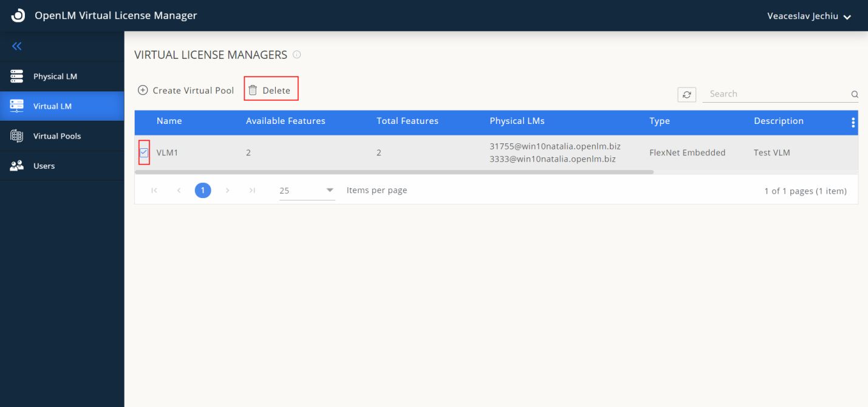Open Users section in sidebar
This screenshot has height=407, width=868.
44,166
